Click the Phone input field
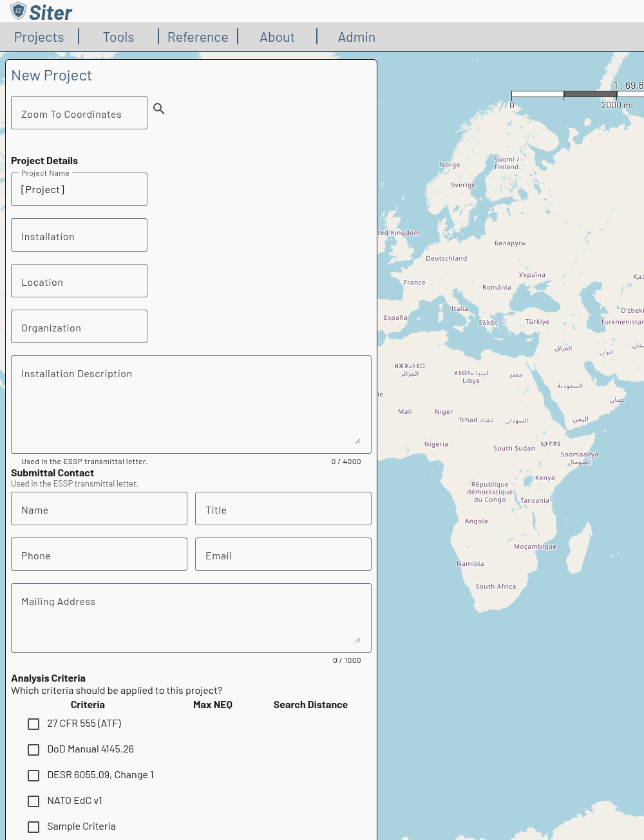This screenshot has height=840, width=644. (x=99, y=554)
